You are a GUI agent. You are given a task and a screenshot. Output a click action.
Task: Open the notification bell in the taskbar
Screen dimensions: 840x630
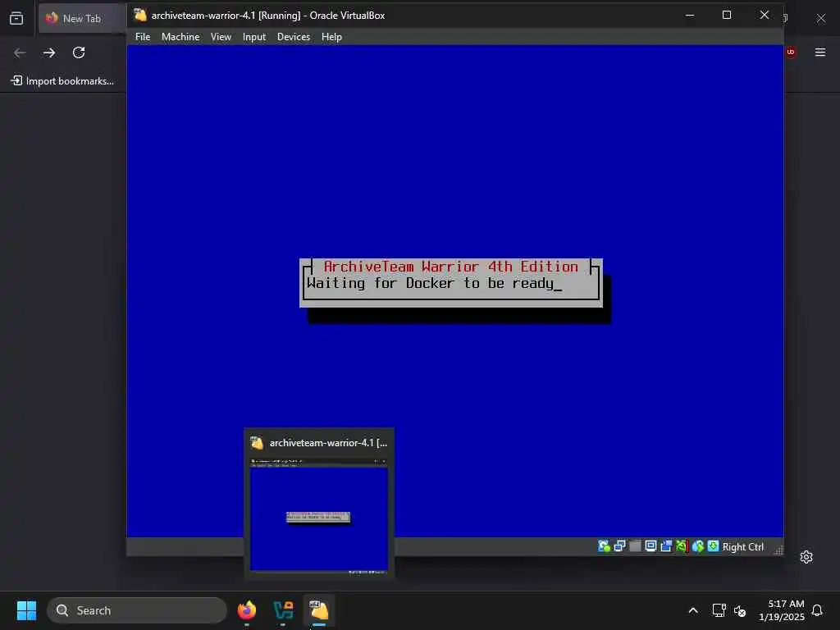tap(817, 610)
